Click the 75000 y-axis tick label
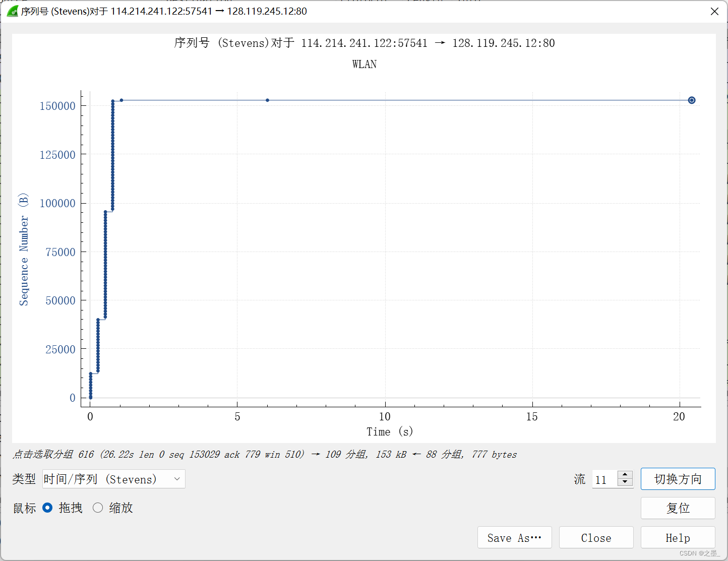This screenshot has height=561, width=728. (x=60, y=252)
